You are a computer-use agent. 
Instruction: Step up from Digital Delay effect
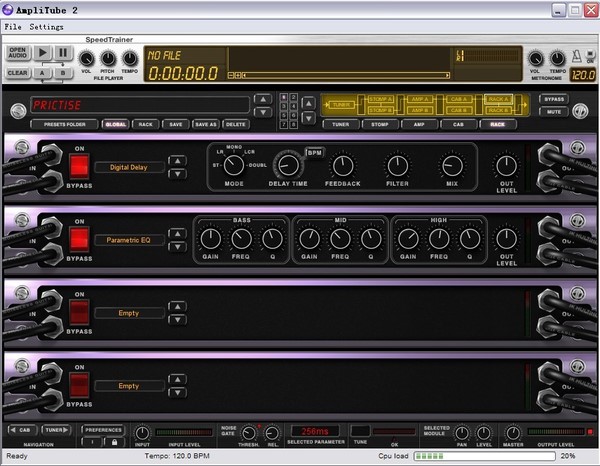(177, 161)
